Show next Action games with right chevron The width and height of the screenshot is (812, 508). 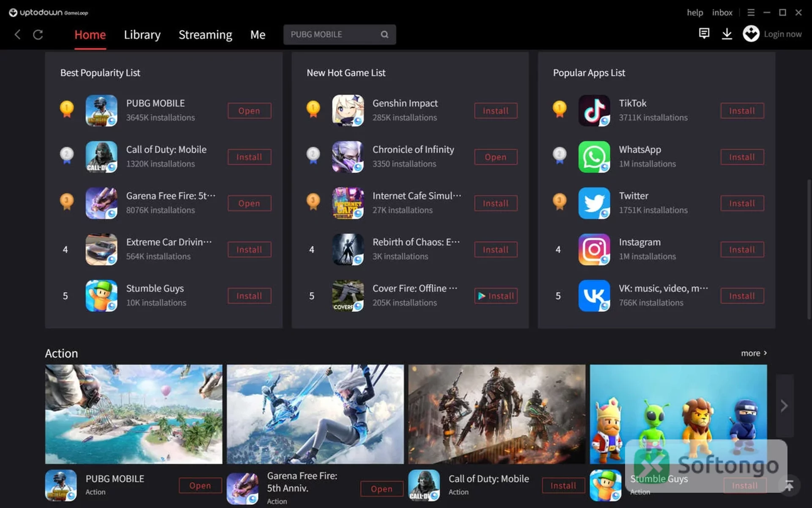[x=785, y=406]
